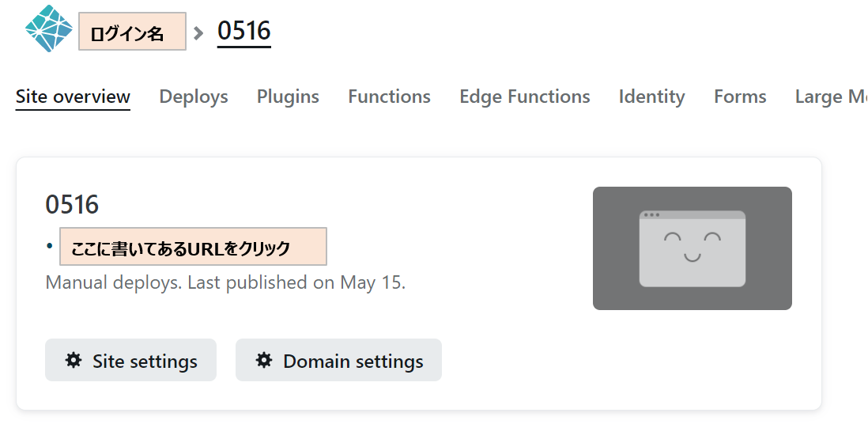Go to the Functions tab
Viewport: 868px width, 424px height.
(x=389, y=97)
